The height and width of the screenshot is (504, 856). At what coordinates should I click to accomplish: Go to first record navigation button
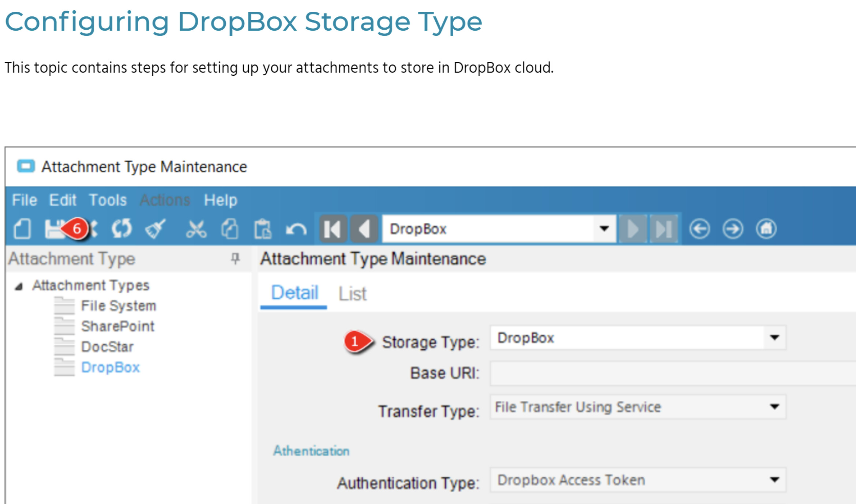333,229
